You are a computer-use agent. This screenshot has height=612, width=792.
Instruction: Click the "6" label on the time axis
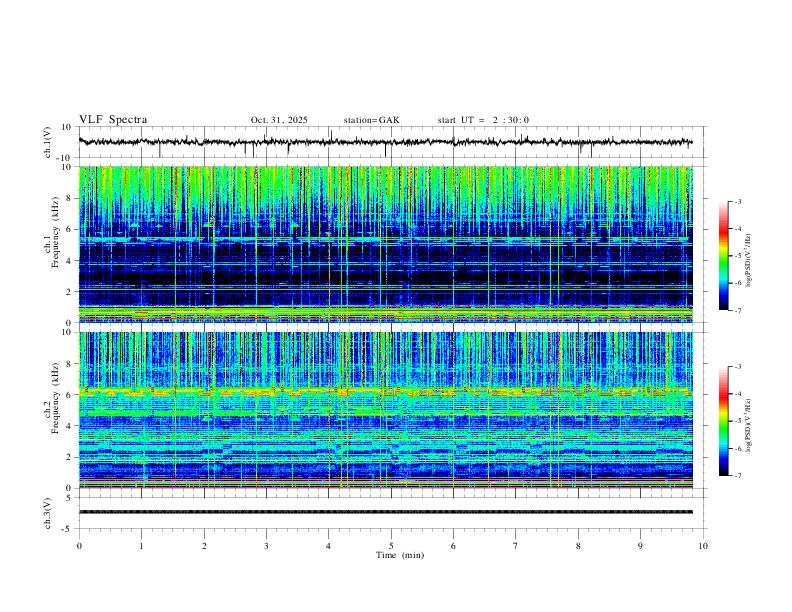(453, 546)
